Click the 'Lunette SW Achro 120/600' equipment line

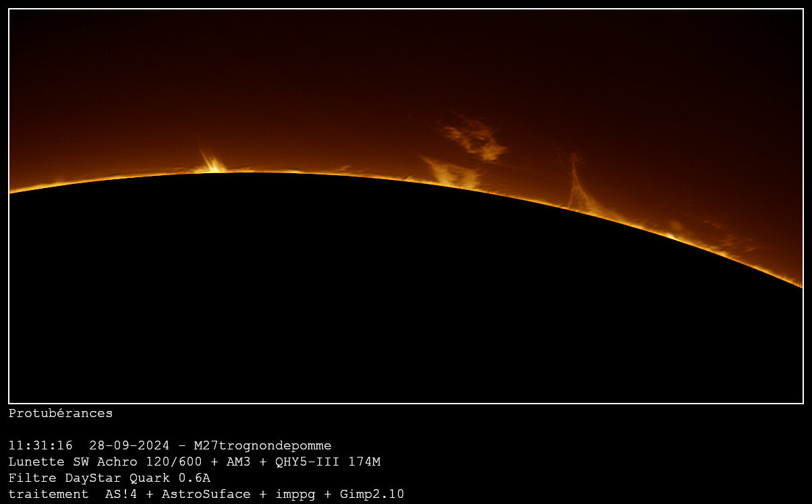(x=195, y=462)
